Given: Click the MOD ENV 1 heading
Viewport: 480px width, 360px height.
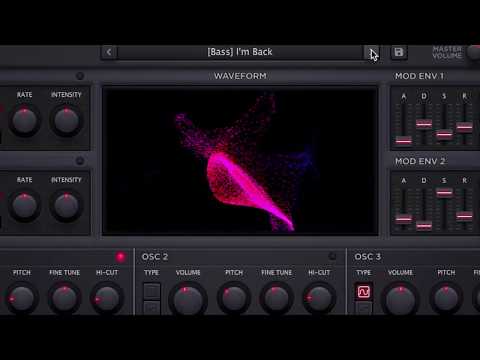Looking at the screenshot, I should (x=419, y=76).
